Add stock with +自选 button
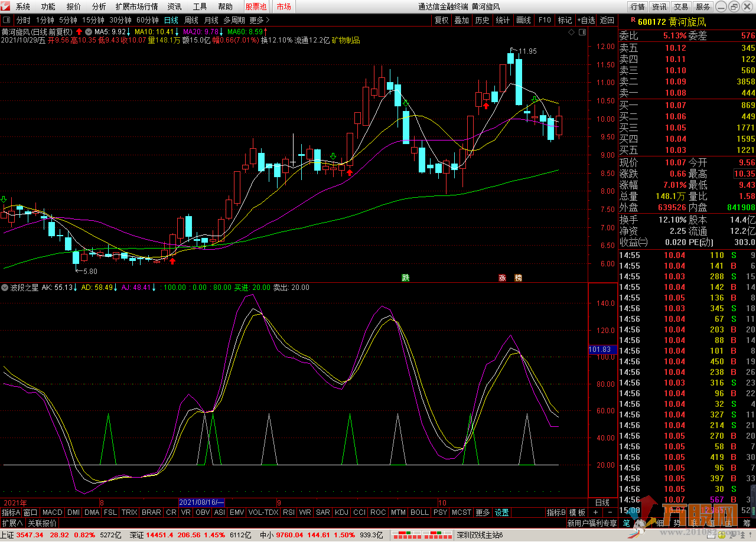The image size is (756, 542). click(586, 20)
